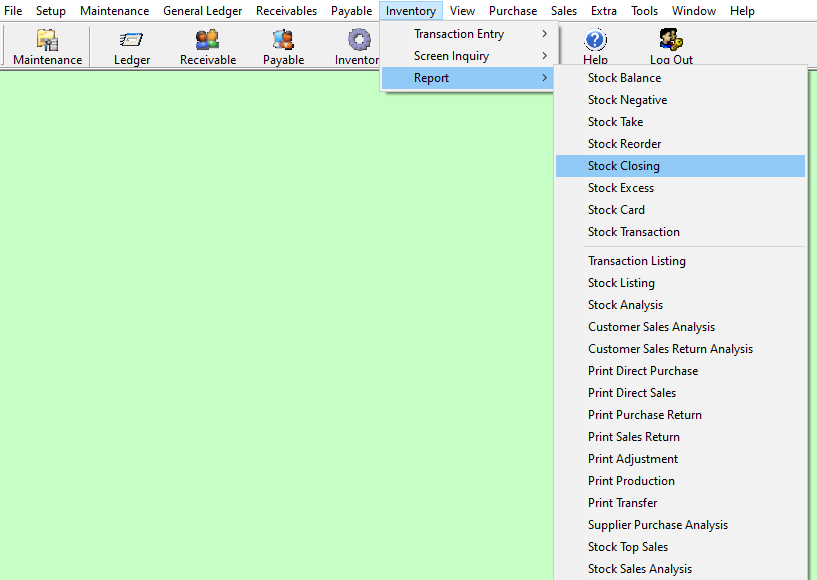This screenshot has height=580, width=817.
Task: Open Supplier Purchase Analysis report
Action: (680, 525)
